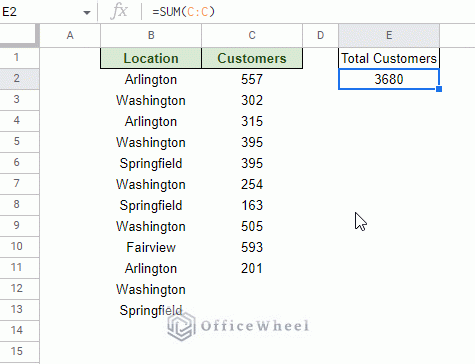Click Arlington in row 2
This screenshot has width=475, height=364.
[x=151, y=79]
